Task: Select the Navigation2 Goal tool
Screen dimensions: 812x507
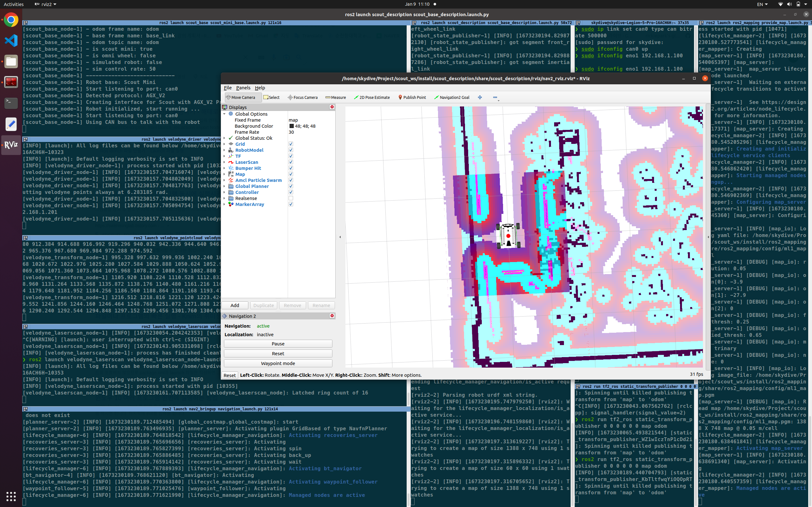Action: click(x=452, y=97)
